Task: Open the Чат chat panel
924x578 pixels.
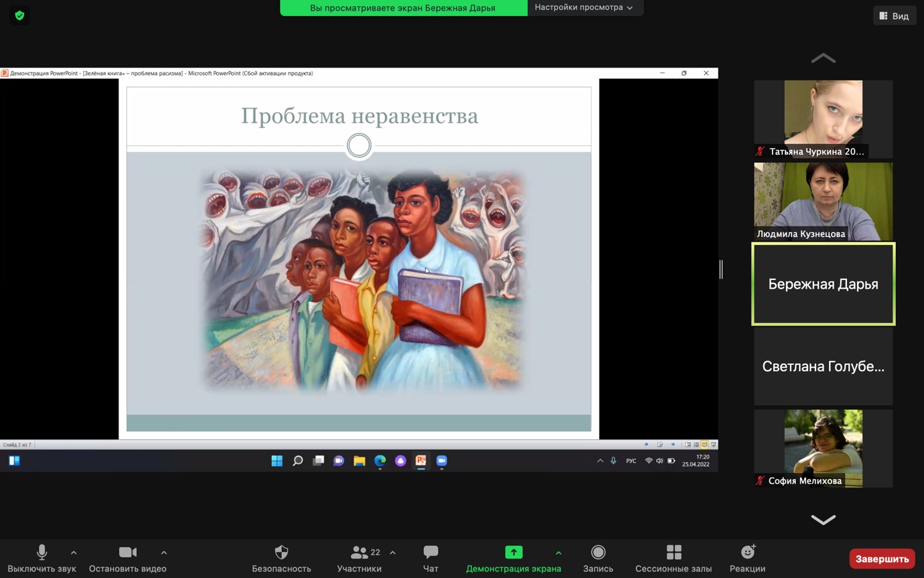Action: click(431, 559)
